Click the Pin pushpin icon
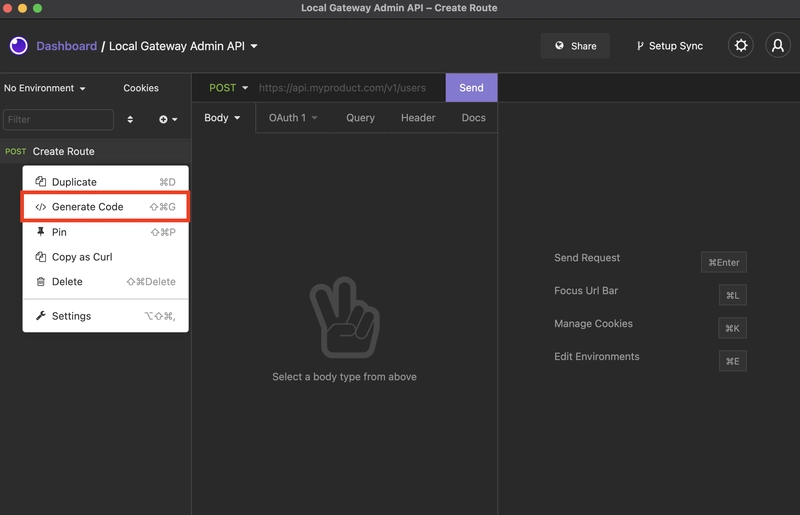Screen dimensions: 800x515 41,232
